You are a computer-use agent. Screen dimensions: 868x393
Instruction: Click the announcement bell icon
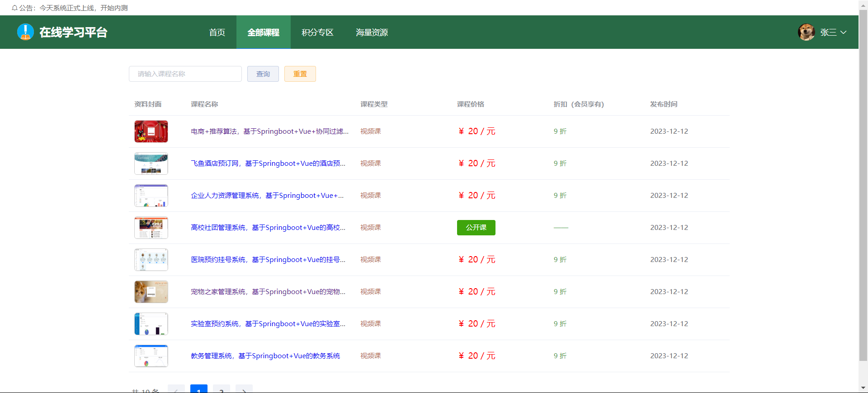14,8
